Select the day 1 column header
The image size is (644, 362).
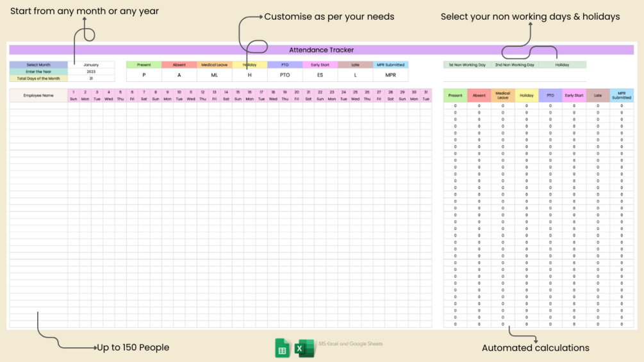click(74, 95)
